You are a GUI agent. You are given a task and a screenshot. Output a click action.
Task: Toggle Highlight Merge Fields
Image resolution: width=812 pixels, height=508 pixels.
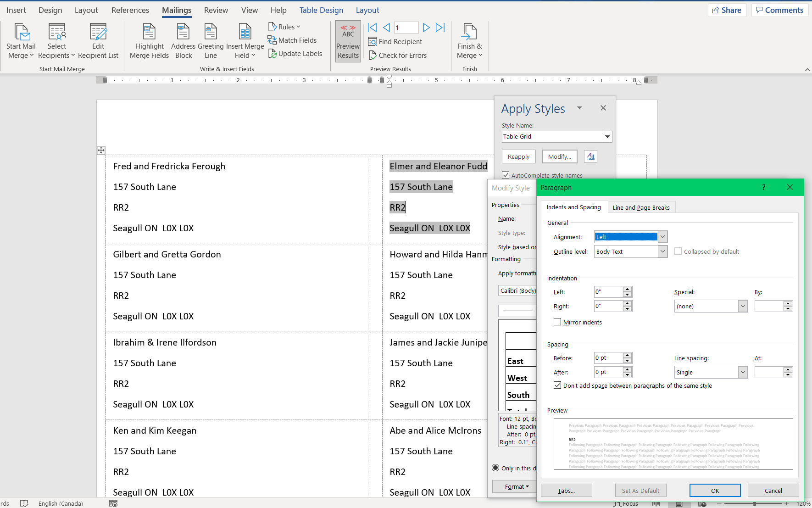(149, 41)
